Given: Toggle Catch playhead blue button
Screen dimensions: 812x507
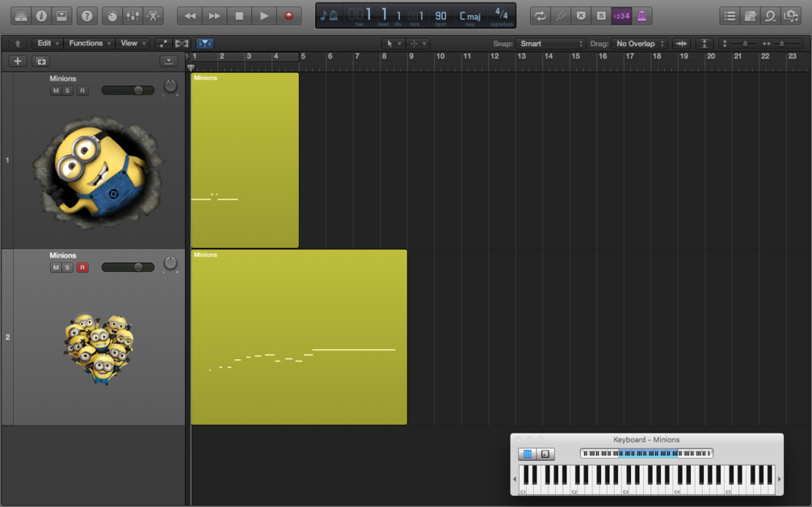Looking at the screenshot, I should click(x=205, y=44).
